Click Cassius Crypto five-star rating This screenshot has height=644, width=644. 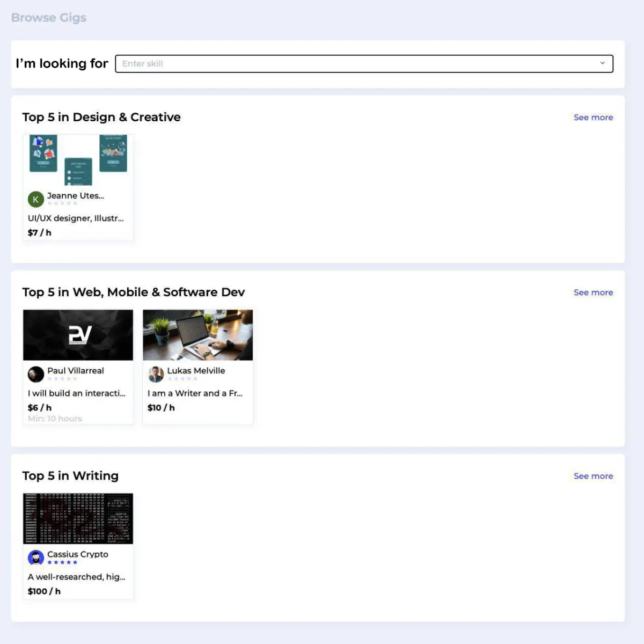(62, 562)
